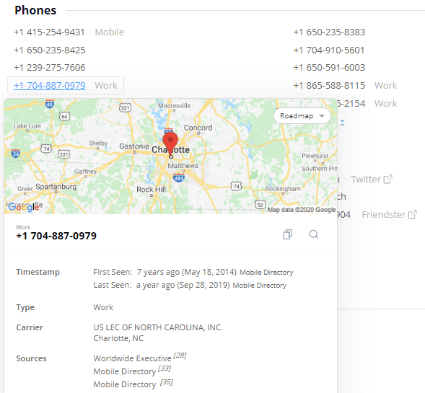Open Mobile Directory source reference [33]
Image resolution: width=425 pixels, height=393 pixels.
pyautogui.click(x=164, y=368)
